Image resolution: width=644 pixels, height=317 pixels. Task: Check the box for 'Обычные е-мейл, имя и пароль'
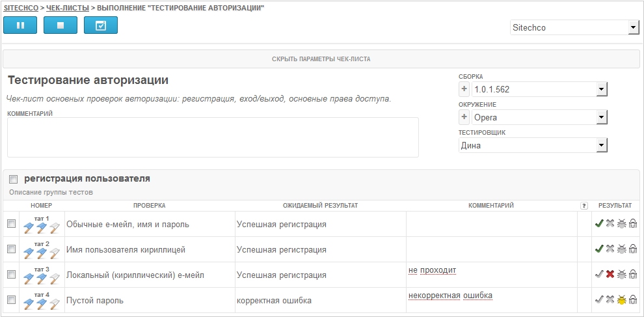coord(10,223)
